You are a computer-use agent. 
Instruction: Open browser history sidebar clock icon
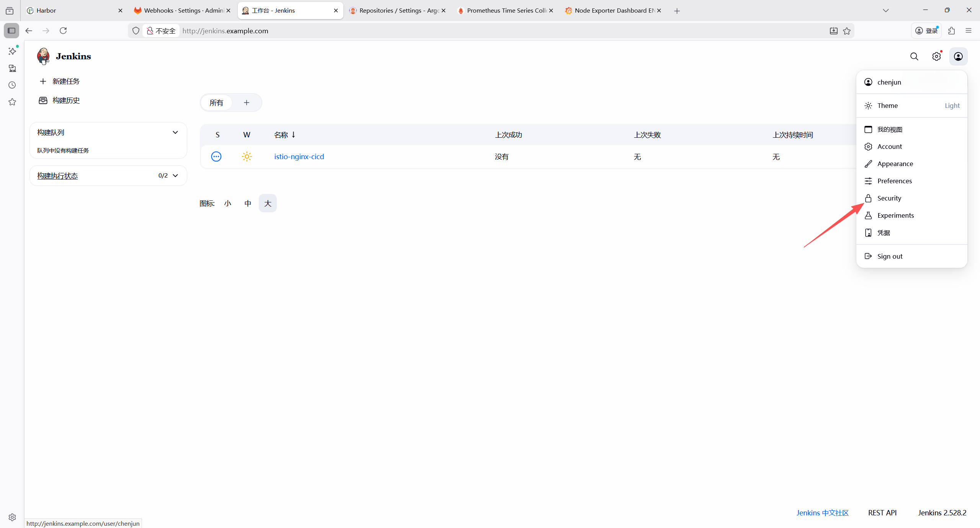(x=12, y=85)
